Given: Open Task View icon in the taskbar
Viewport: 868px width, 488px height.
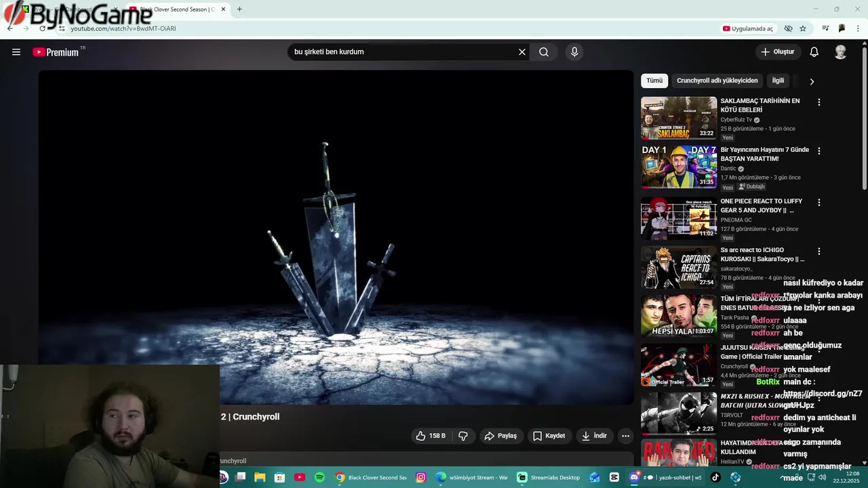Looking at the screenshot, I should pos(240,477).
